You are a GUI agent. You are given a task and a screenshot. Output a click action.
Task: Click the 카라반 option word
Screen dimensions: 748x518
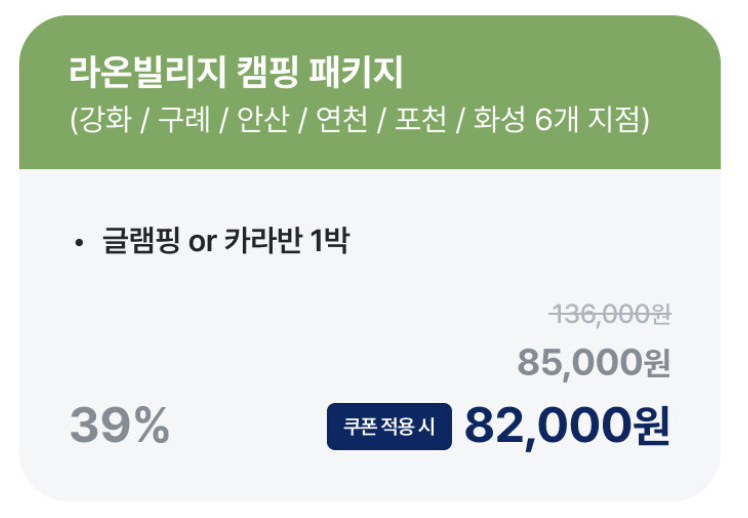point(263,240)
